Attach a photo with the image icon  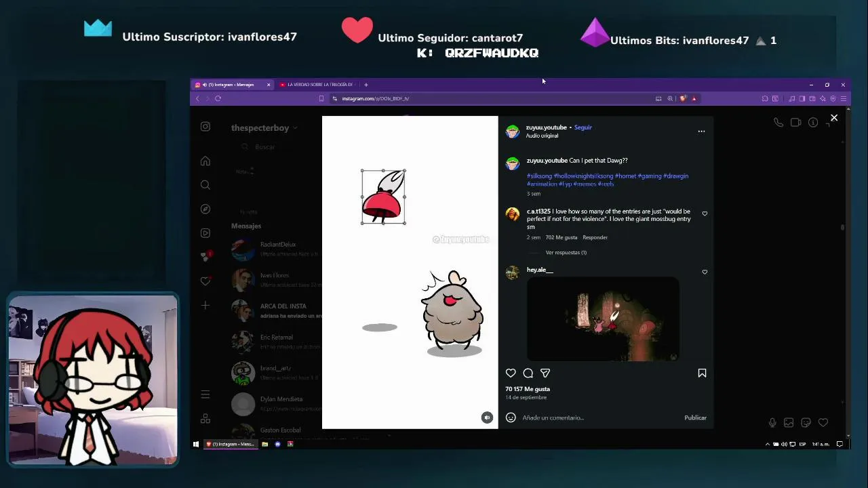click(x=789, y=423)
